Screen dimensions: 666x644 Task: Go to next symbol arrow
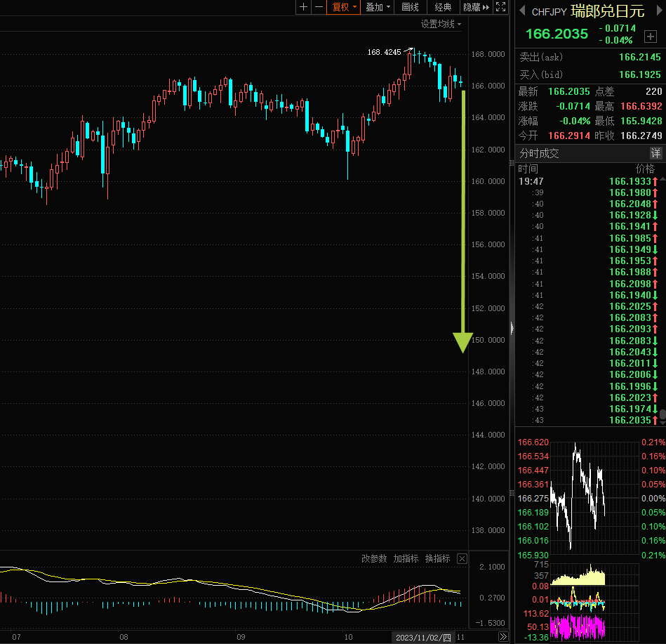(x=660, y=11)
